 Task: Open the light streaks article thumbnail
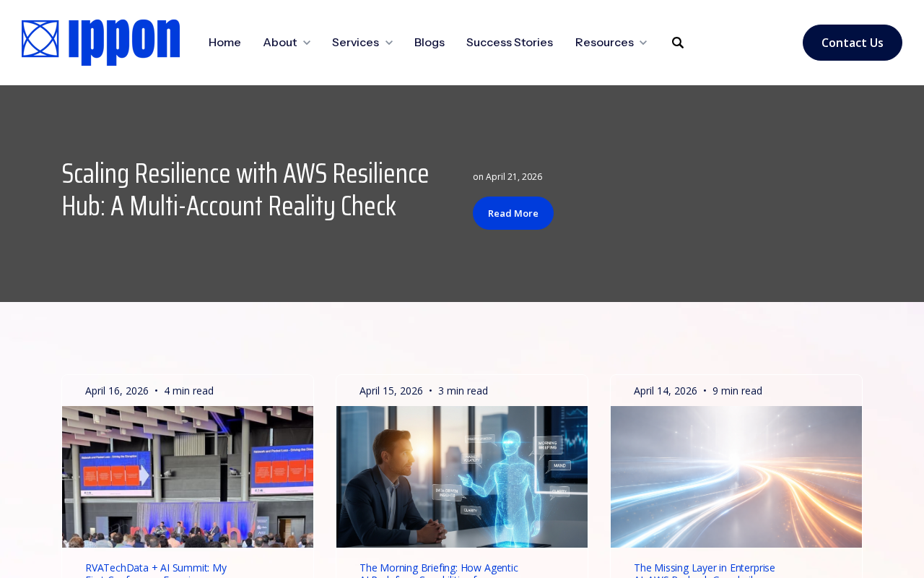coord(736,477)
